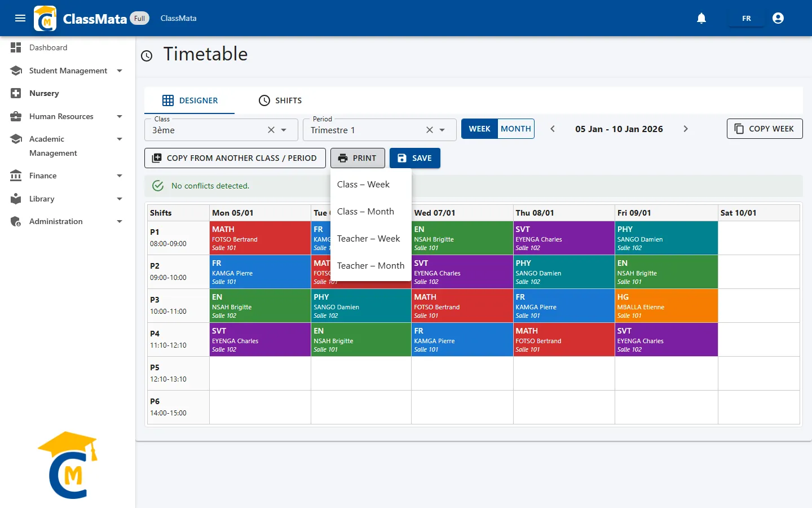812x508 pixels.
Task: Switch language with the FR button
Action: [747, 18]
